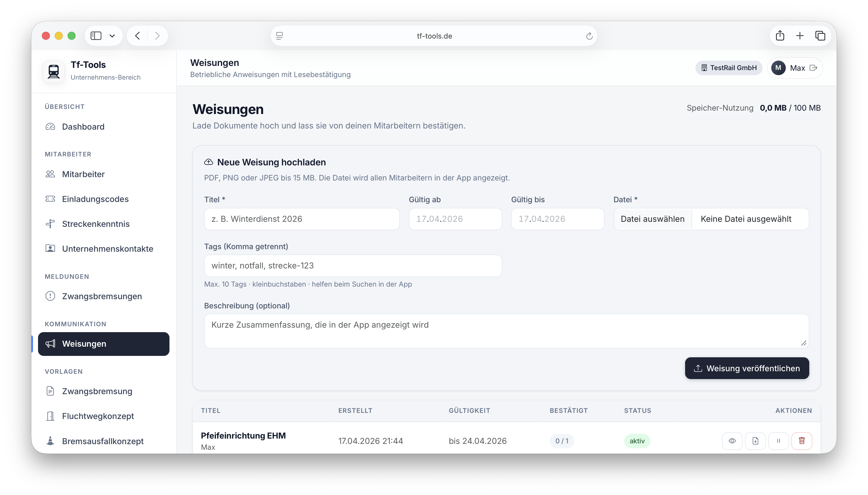Click the logout icon next to Max
The image size is (868, 495).
pos(813,68)
